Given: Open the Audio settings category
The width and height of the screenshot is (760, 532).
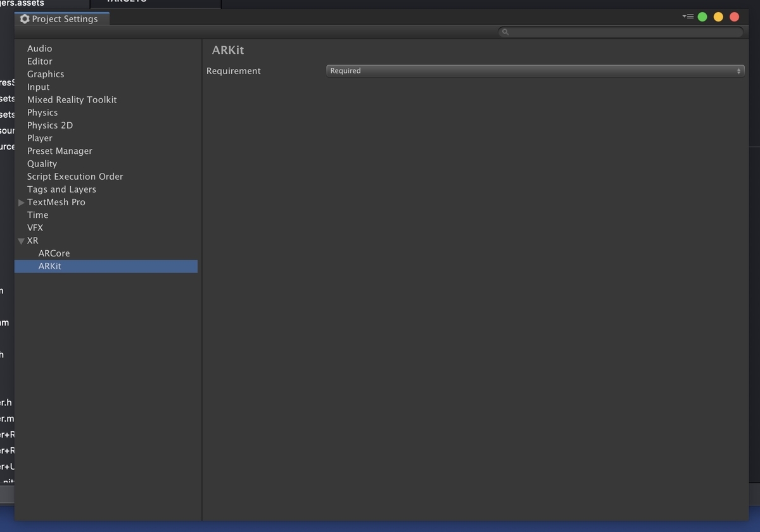Looking at the screenshot, I should click(39, 49).
